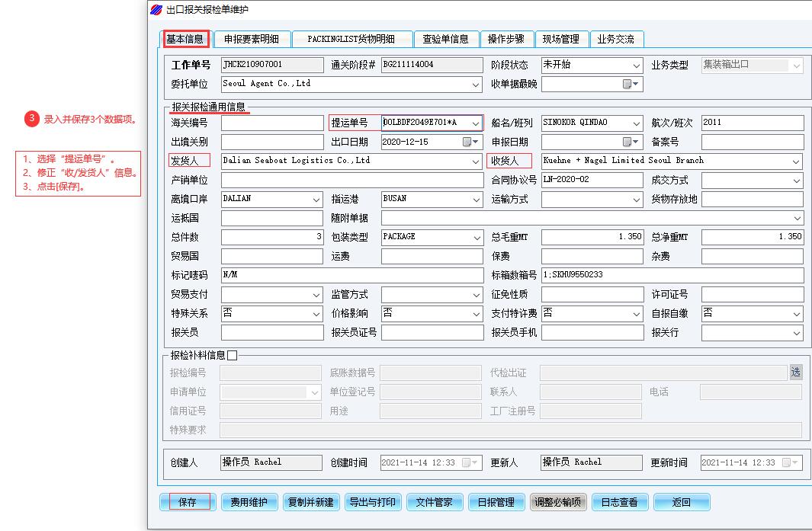
Task: Open the 阶段状态 dropdown
Action: [x=636, y=66]
